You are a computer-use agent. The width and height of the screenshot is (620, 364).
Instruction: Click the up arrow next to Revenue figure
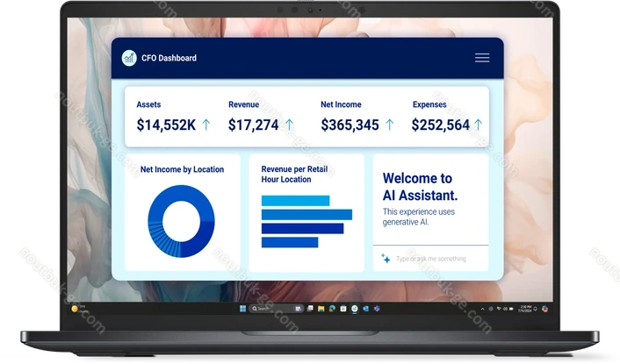click(x=291, y=125)
